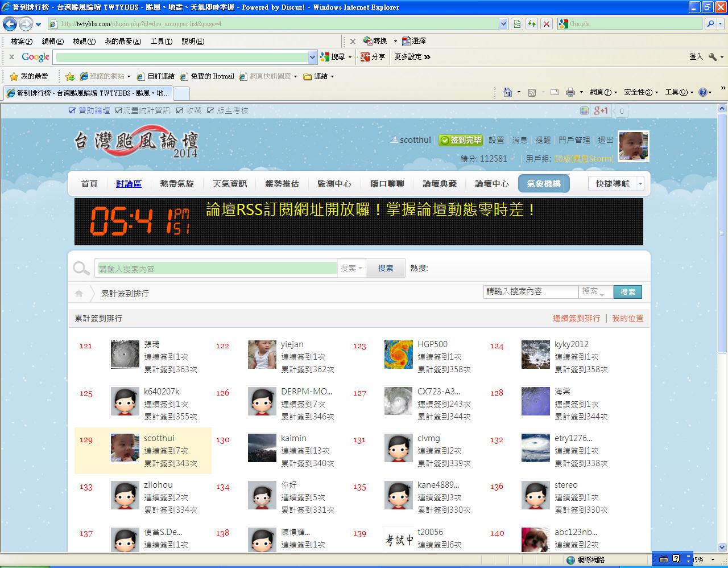
Task: Open the 檢視(V) menu
Action: (x=84, y=41)
